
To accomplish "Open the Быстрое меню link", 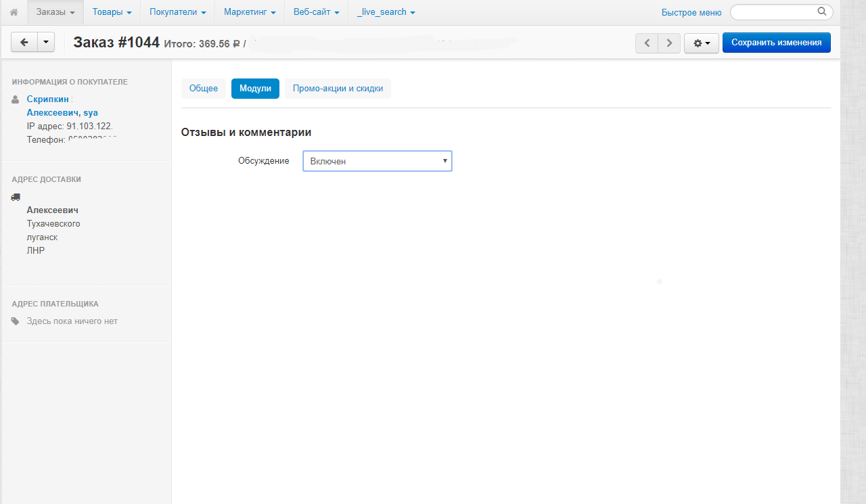I will coord(691,12).
